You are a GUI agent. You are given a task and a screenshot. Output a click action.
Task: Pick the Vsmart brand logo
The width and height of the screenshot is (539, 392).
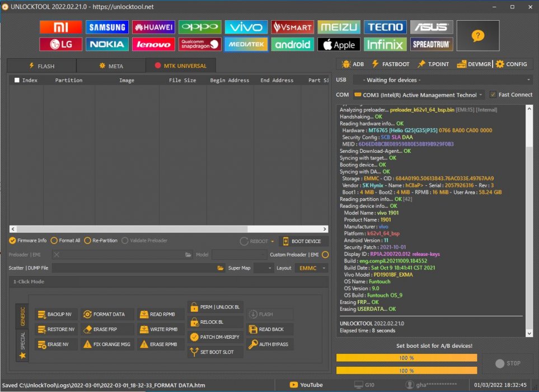pos(293,27)
